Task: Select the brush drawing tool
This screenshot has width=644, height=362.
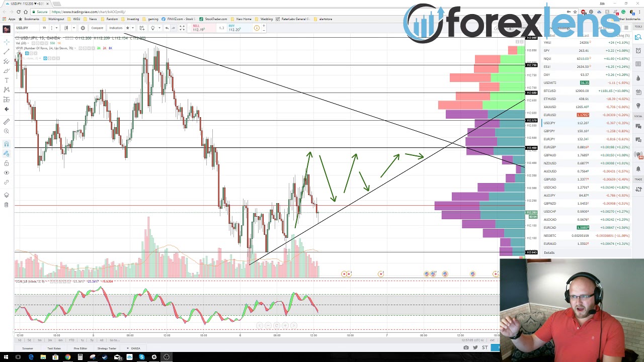Action: (x=7, y=70)
